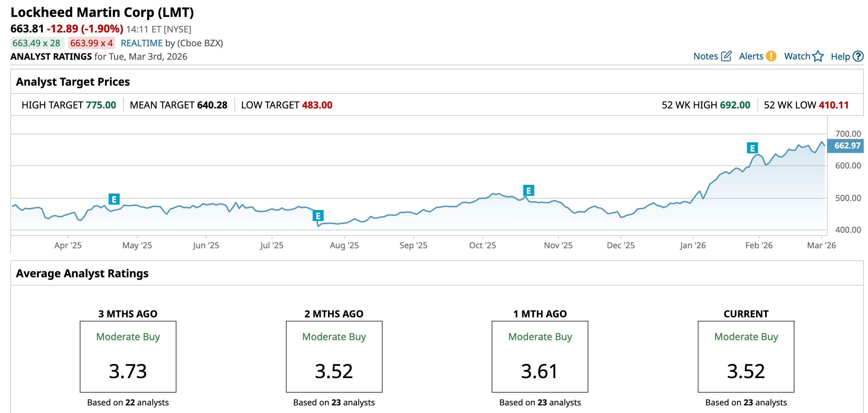868x413 pixels.
Task: Click the green 663.49 x 28 bid quote
Action: (37, 43)
